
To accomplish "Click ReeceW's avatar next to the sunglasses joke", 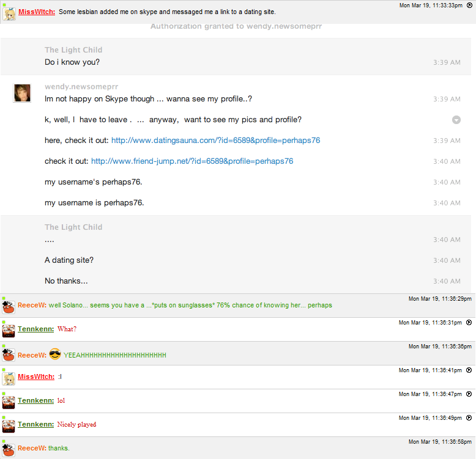I will [x=9, y=306].
